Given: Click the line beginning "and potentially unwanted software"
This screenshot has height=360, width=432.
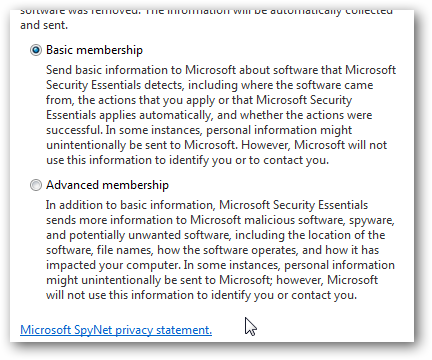Looking at the screenshot, I should click(x=216, y=235).
